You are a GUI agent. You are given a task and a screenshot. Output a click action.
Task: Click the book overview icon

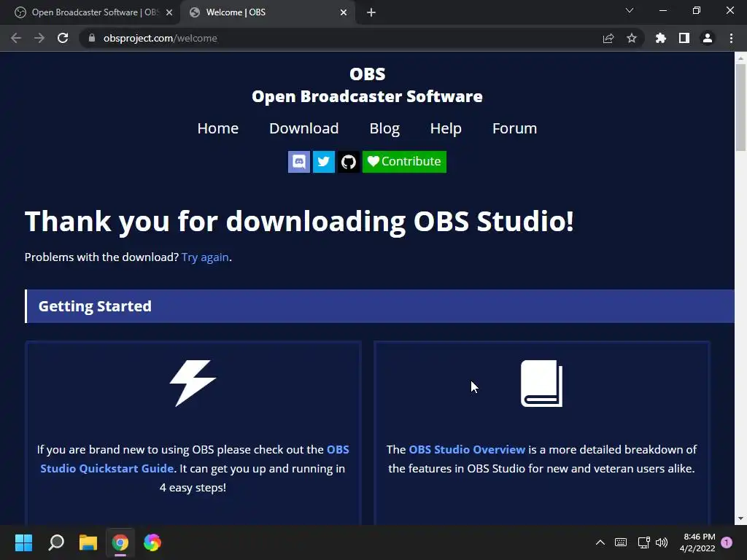(x=542, y=384)
